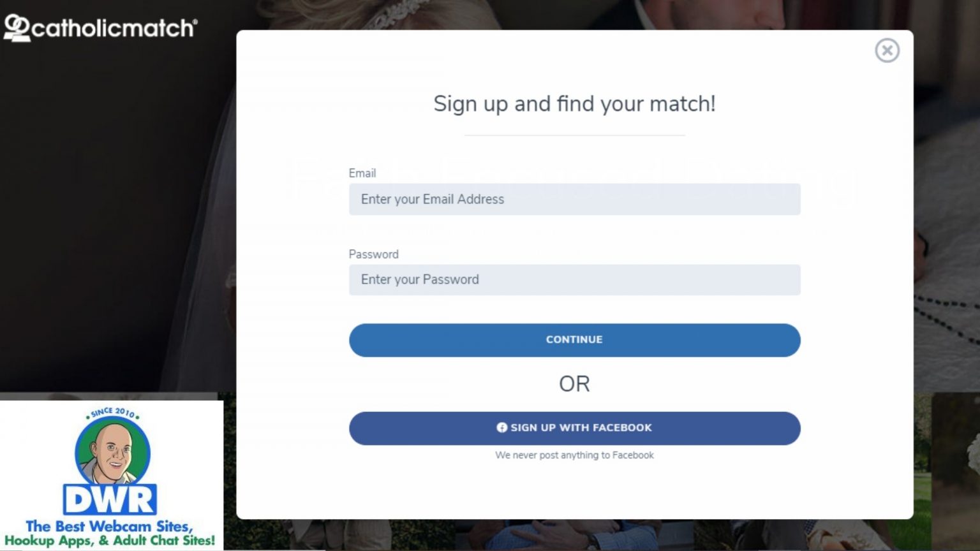980x551 pixels.
Task: Focus the 'Enter your Password' field
Action: pyautogui.click(x=574, y=279)
